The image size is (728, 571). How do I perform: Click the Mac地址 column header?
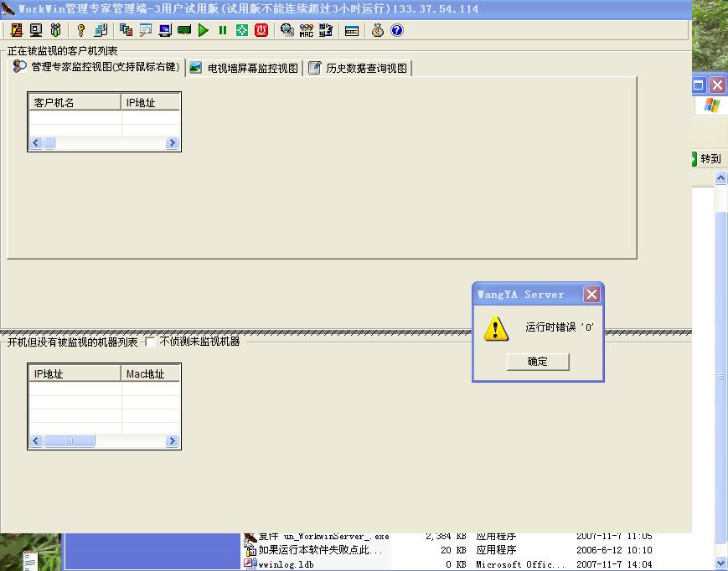(x=151, y=374)
